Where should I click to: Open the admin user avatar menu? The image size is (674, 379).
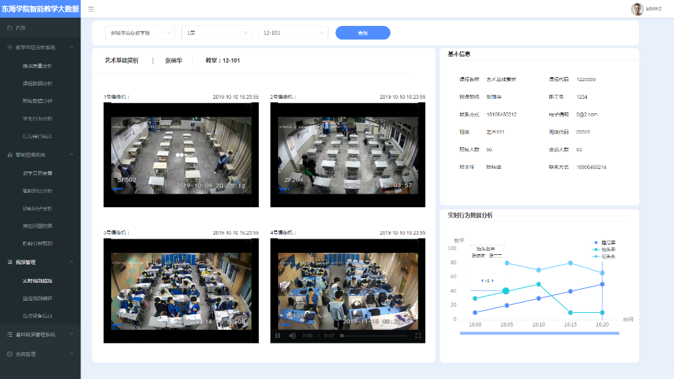click(637, 9)
